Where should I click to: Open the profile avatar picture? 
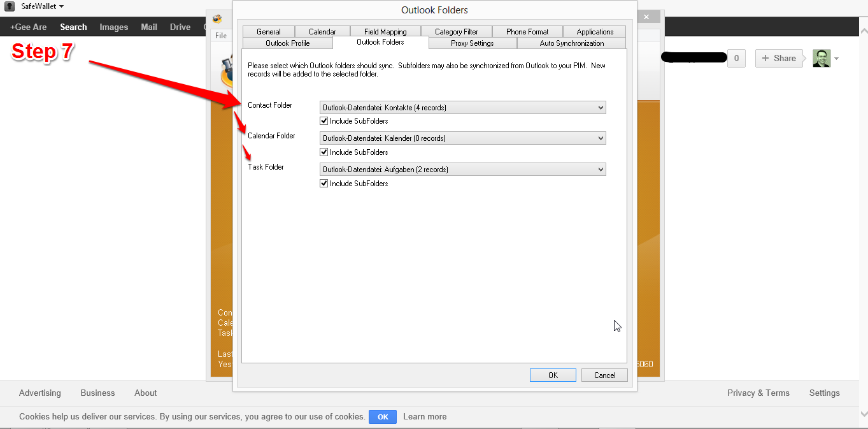(x=822, y=58)
